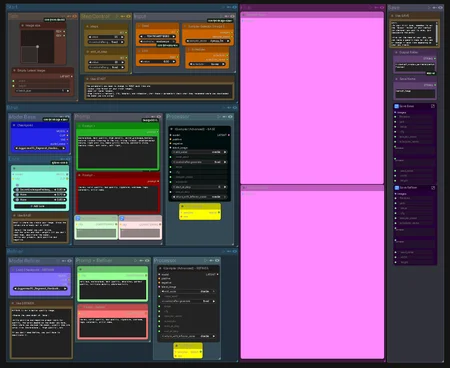450x368 pixels.
Task: Click the bypass arrow icon on Refiner group header
Action: point(229,251)
